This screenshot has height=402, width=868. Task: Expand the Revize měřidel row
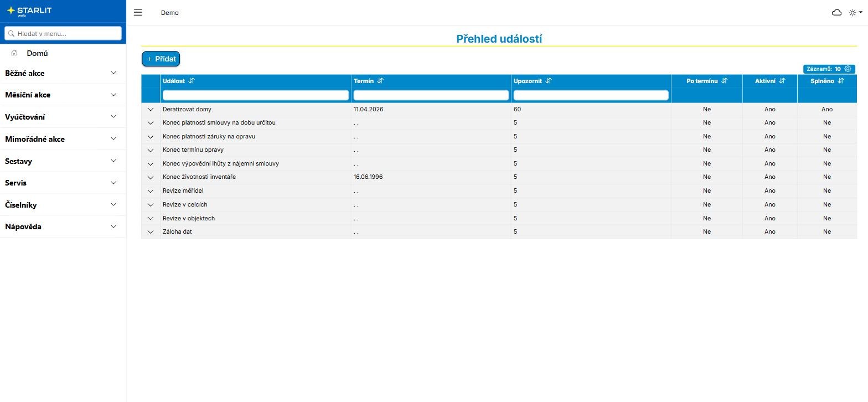[151, 191]
